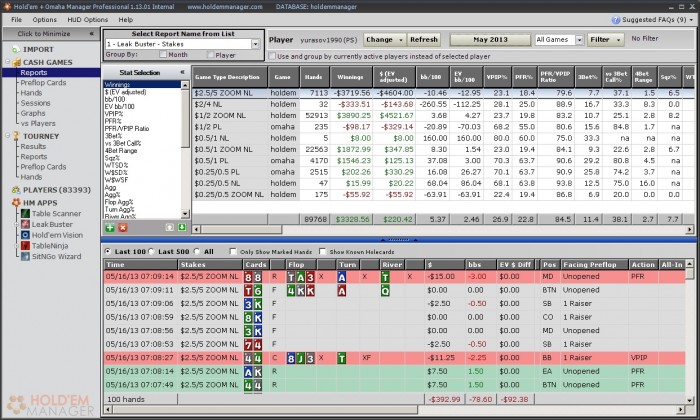Open Results under Tourney

33,146
